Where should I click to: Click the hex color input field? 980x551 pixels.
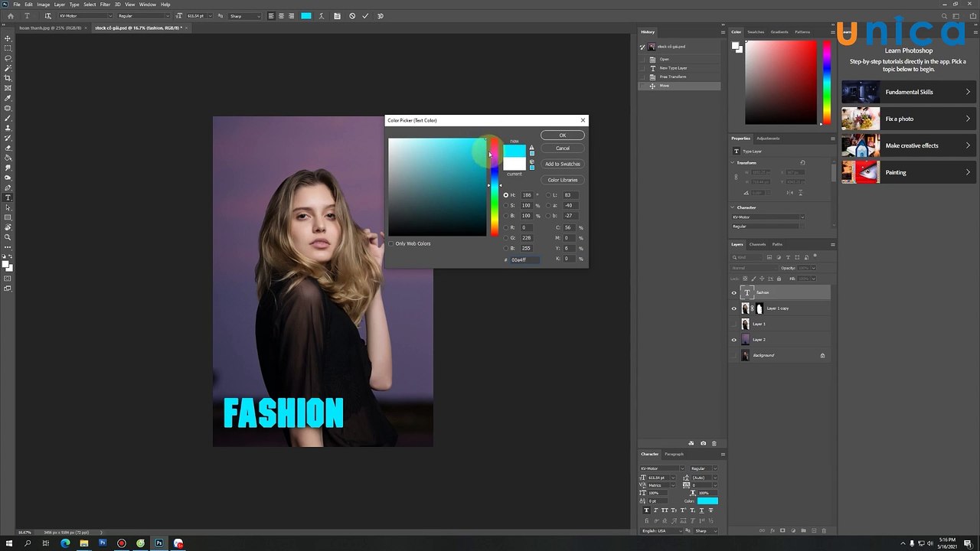[525, 259]
